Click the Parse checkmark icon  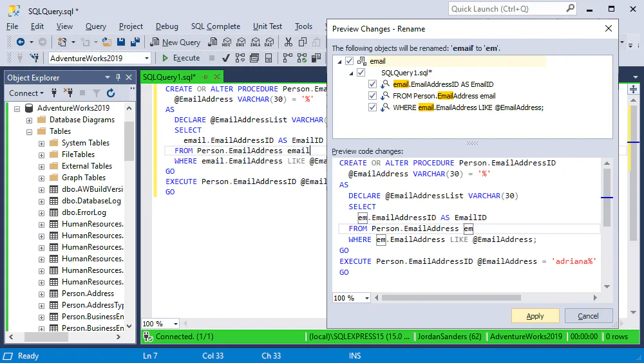tap(225, 58)
